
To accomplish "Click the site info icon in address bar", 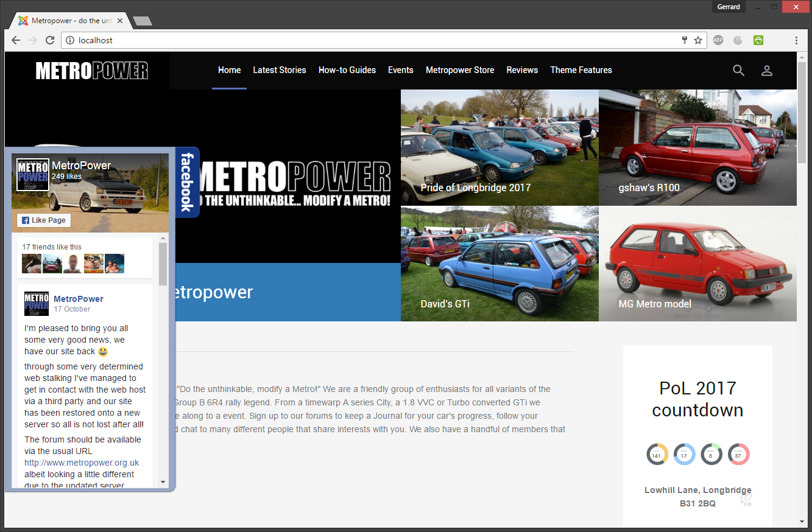I will tap(70, 40).
